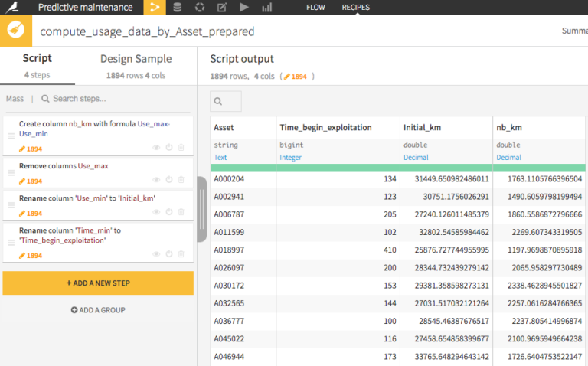Disable the Rename 'Use_min' step with power icon

pyautogui.click(x=168, y=214)
